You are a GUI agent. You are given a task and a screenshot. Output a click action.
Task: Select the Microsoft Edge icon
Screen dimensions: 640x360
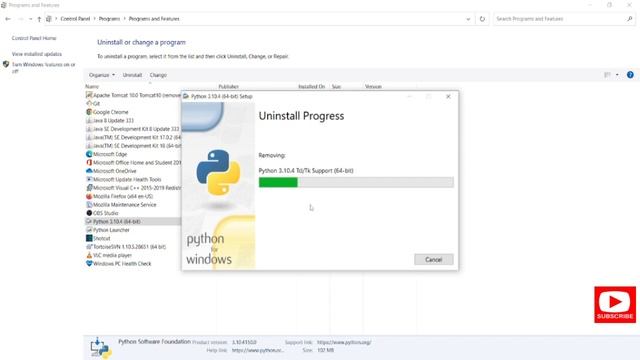click(x=89, y=154)
